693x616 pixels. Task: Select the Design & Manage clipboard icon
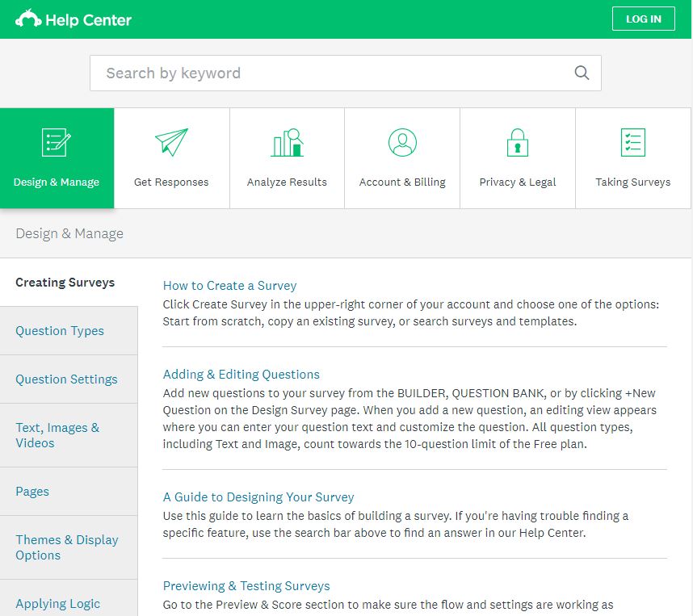57,143
